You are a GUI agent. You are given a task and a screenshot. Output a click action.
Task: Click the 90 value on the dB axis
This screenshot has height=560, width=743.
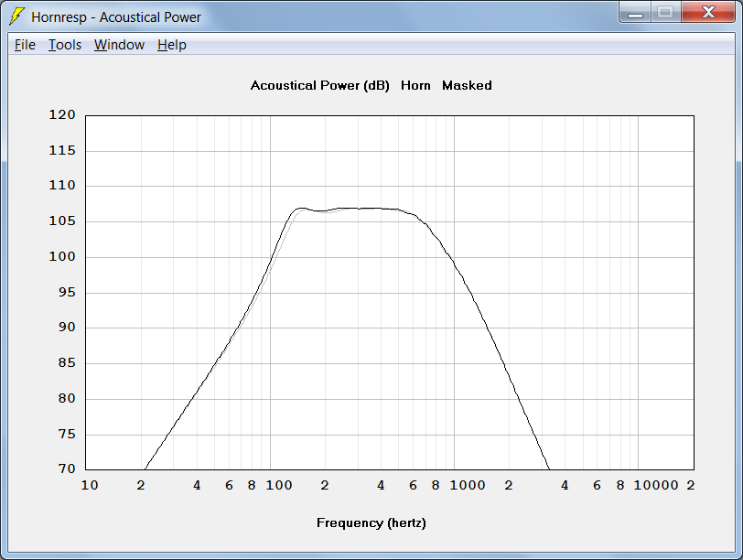click(67, 327)
